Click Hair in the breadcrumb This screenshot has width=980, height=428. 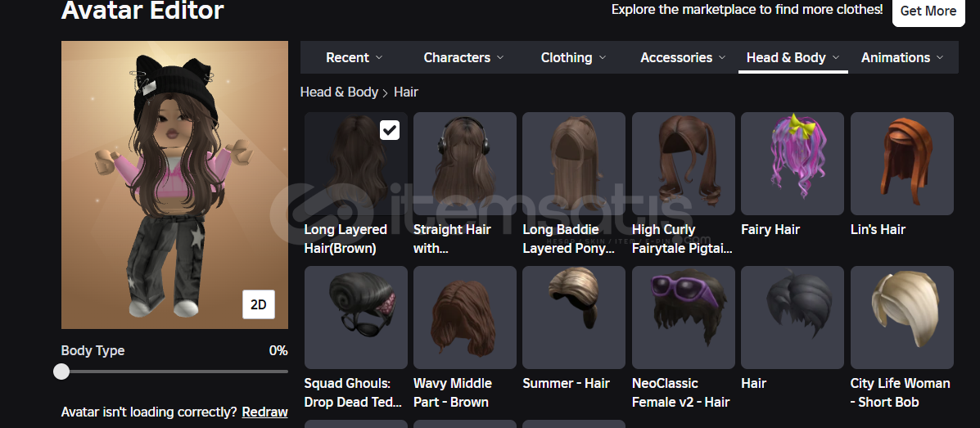(x=405, y=92)
